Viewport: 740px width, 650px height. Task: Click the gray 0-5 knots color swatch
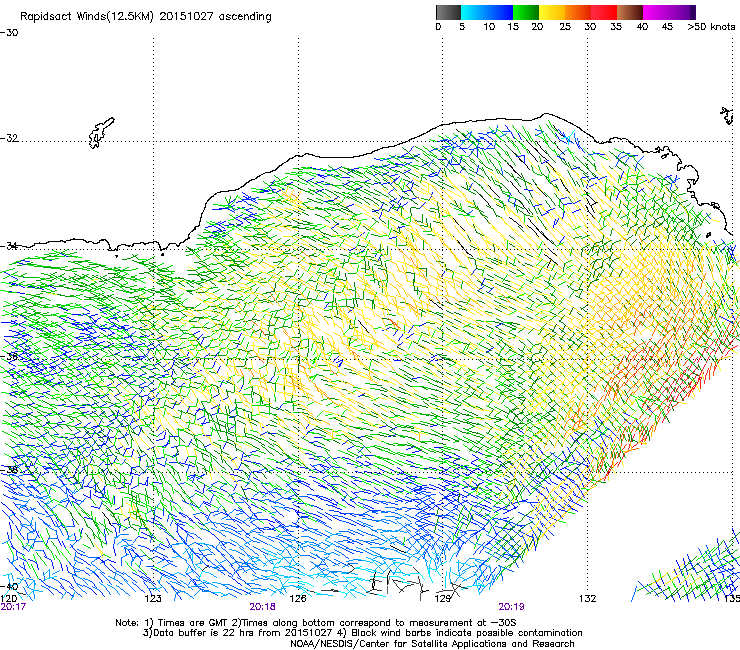[449, 12]
